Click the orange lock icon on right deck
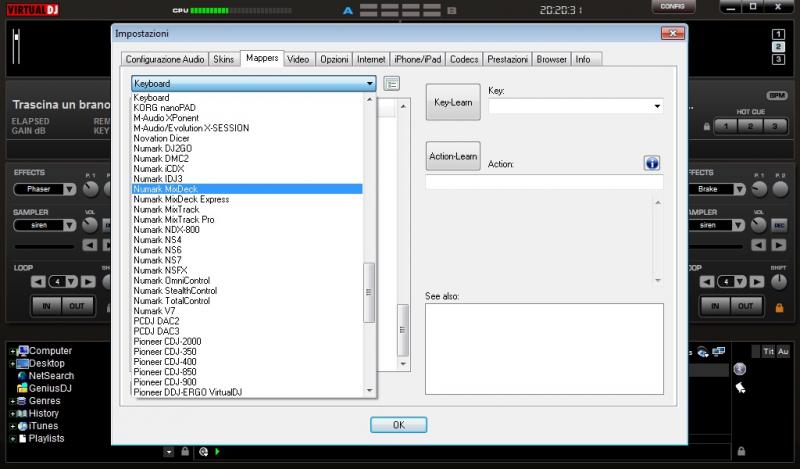The height and width of the screenshot is (469, 800). 779,308
